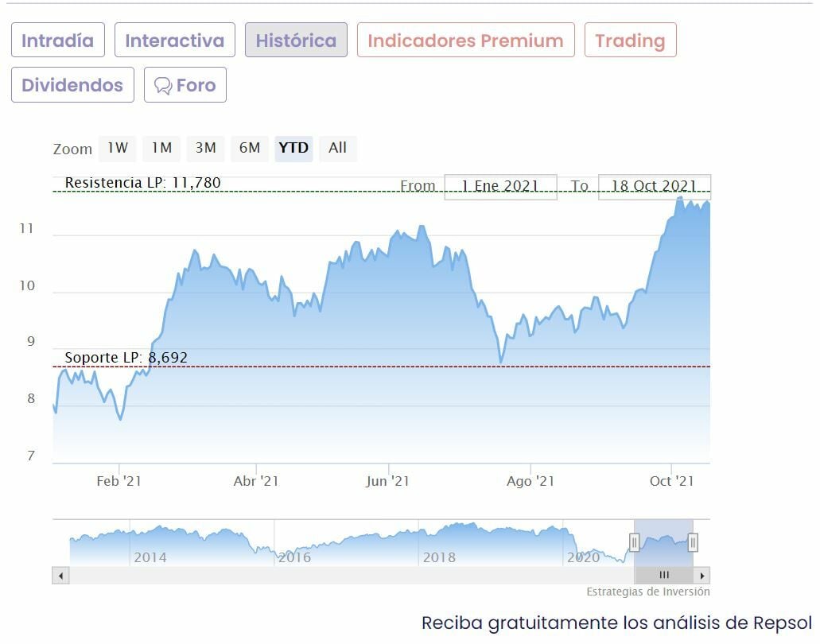Open Indicadores Premium tab
This screenshot has width=820, height=644.
tap(465, 41)
